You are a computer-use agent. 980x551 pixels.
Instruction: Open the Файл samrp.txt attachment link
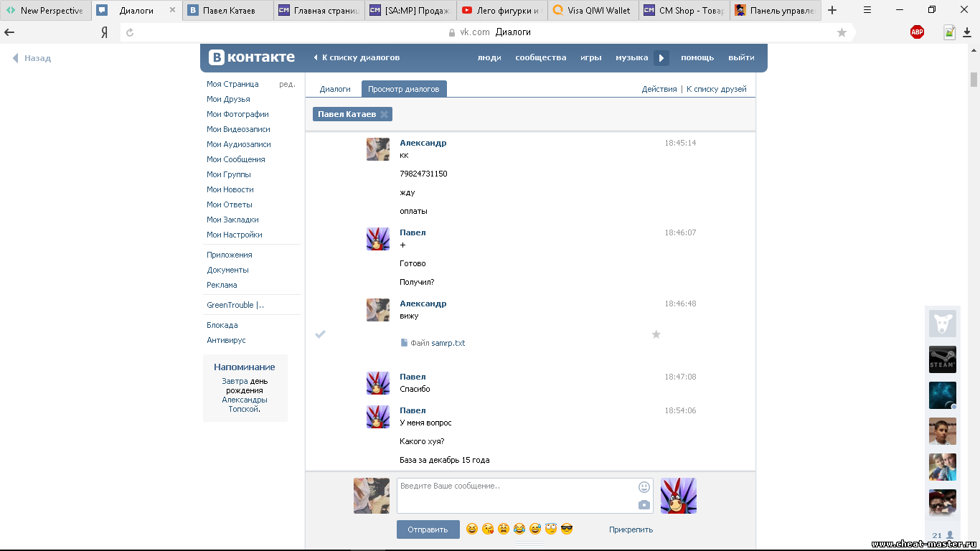[438, 343]
